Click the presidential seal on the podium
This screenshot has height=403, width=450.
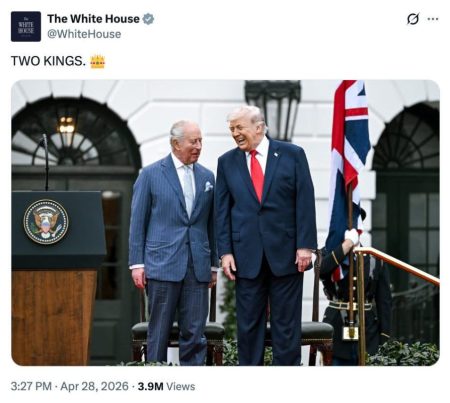coord(46,222)
